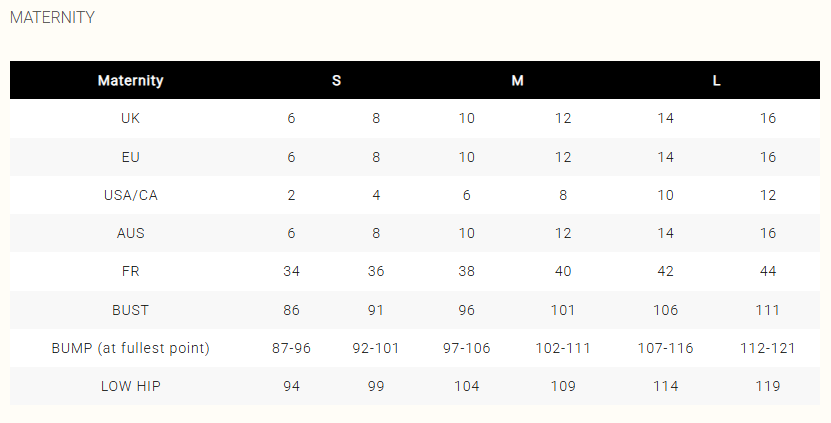
Task: Select the LOW HIP row label
Action: [x=131, y=386]
